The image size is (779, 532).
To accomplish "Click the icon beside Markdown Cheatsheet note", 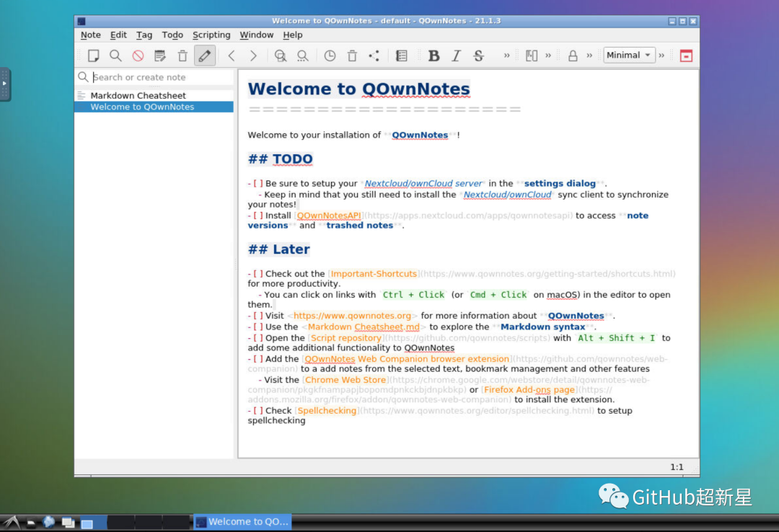I will 82,95.
